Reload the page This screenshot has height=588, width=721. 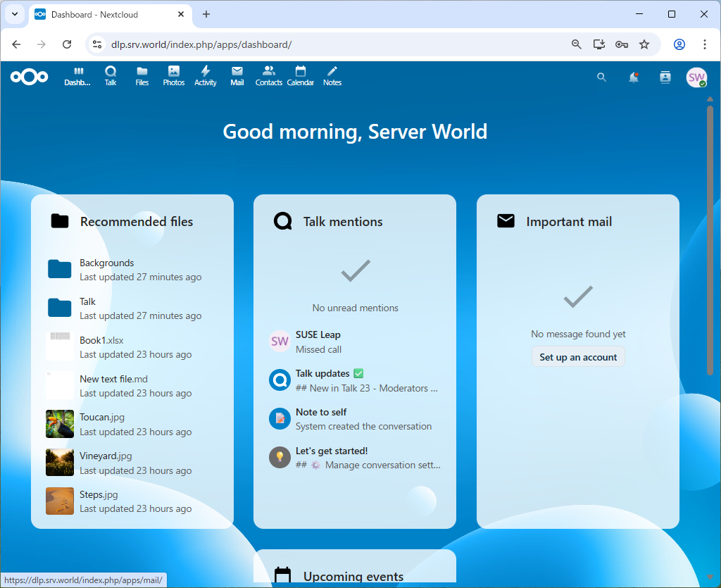[x=67, y=44]
